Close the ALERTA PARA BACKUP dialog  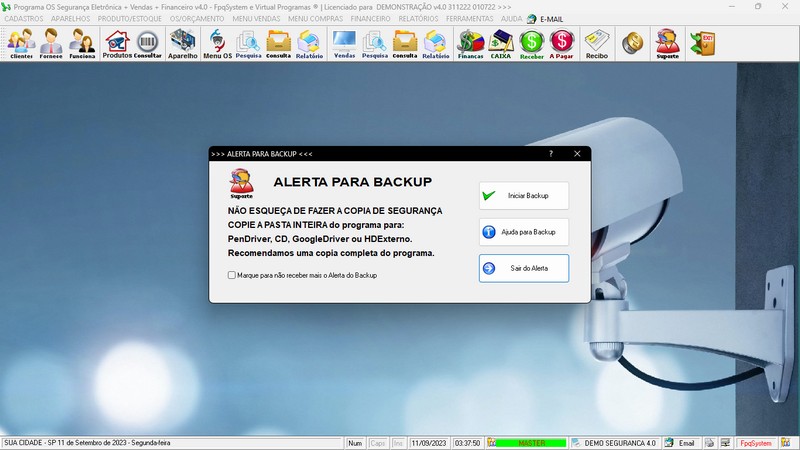577,154
